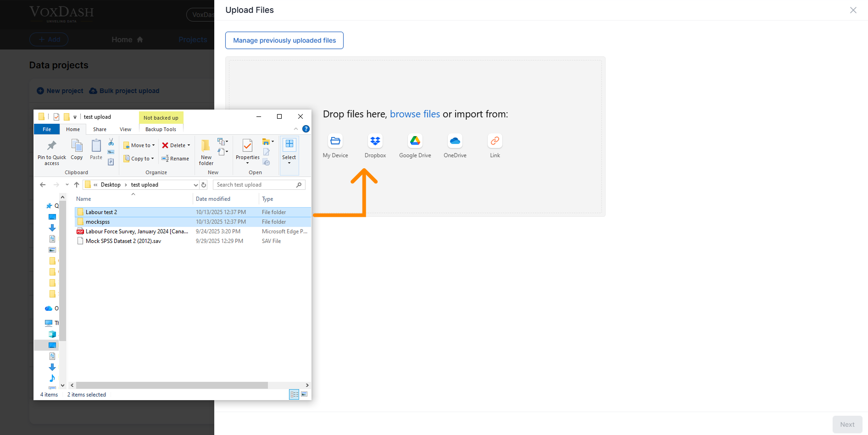The width and height of the screenshot is (868, 435).
Task: Click Manage previously uploaded files button
Action: [284, 40]
